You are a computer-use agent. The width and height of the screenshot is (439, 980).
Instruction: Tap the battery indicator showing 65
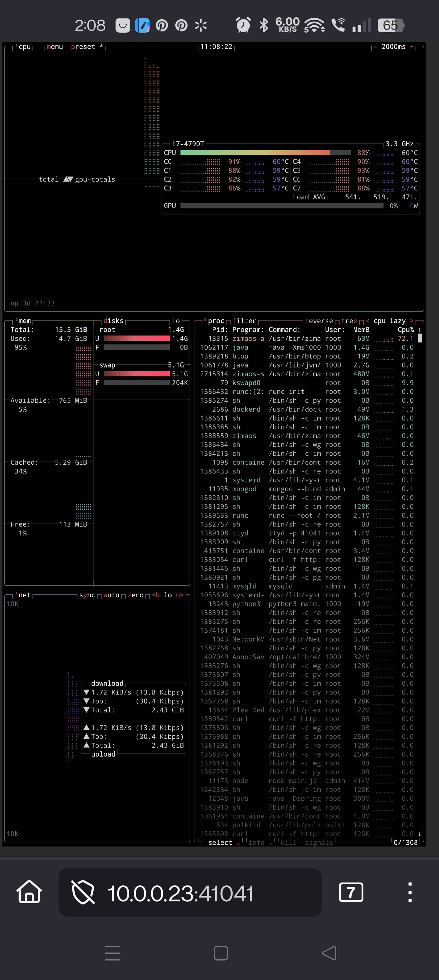point(390,25)
